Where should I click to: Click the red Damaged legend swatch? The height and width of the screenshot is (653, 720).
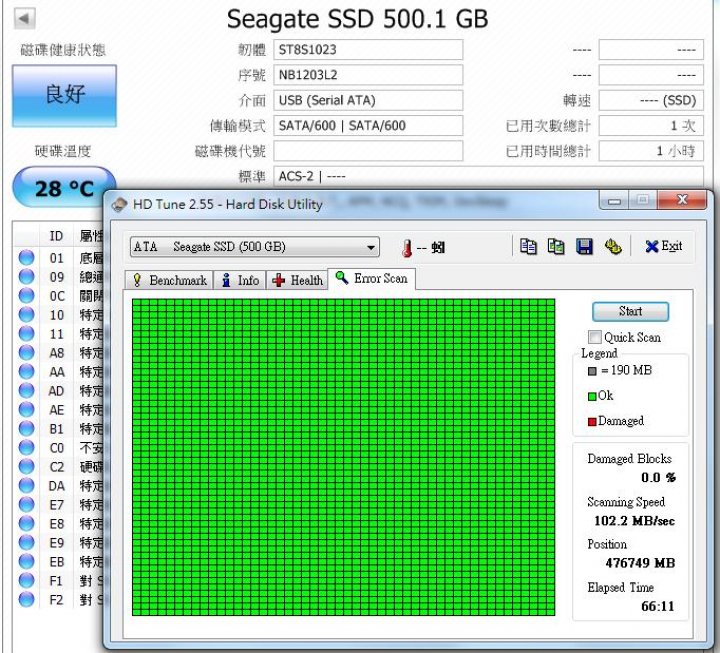tap(592, 421)
